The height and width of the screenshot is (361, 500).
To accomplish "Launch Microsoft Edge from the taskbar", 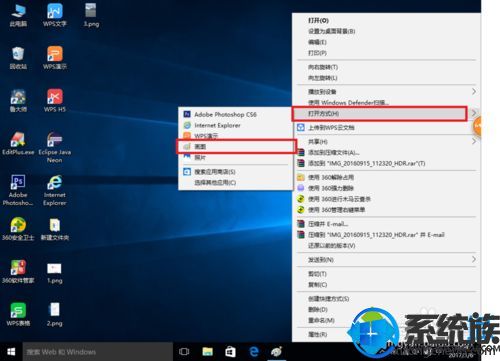I will (x=254, y=352).
